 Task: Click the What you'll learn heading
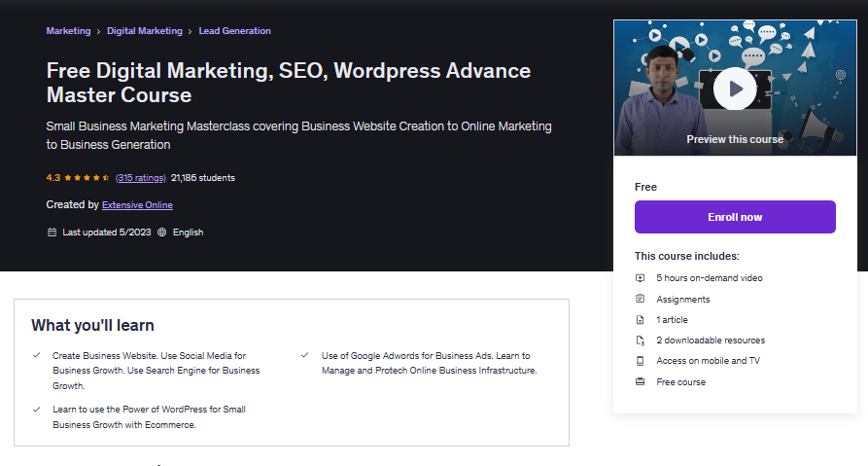pos(92,325)
